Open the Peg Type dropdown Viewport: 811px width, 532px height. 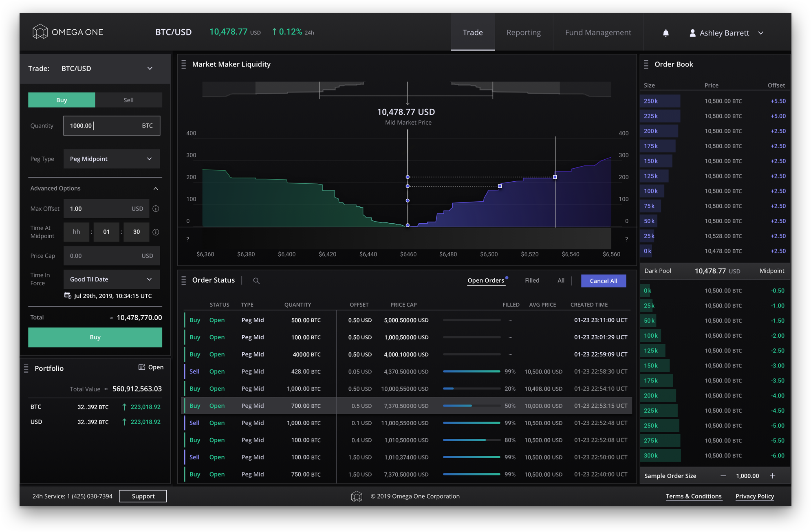pyautogui.click(x=112, y=159)
